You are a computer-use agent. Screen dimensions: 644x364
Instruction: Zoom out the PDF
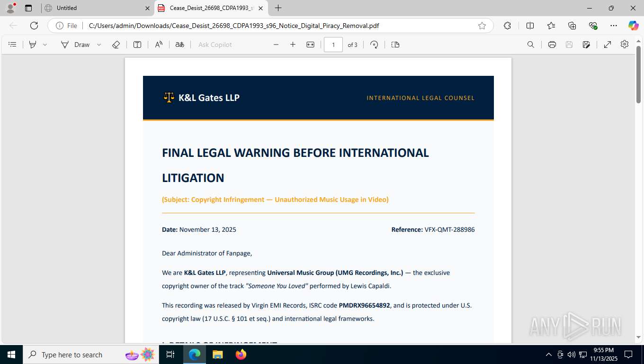[276, 45]
